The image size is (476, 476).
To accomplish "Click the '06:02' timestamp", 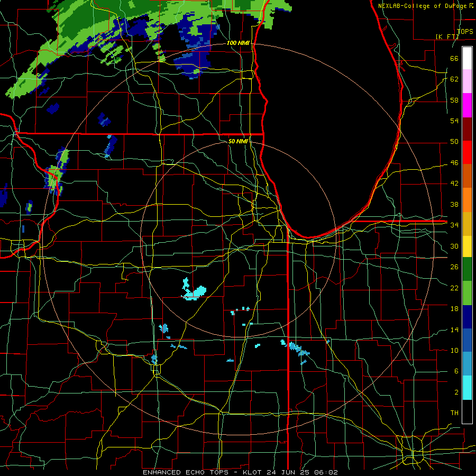I will pyautogui.click(x=327, y=472).
